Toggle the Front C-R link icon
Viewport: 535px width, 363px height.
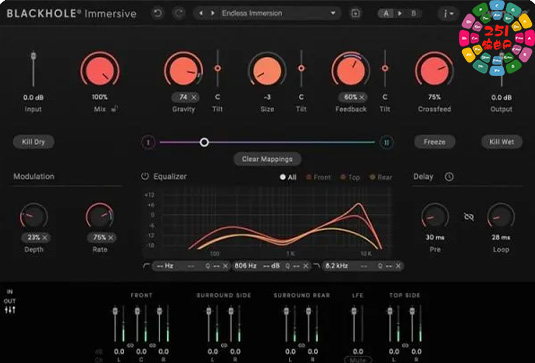153,345
